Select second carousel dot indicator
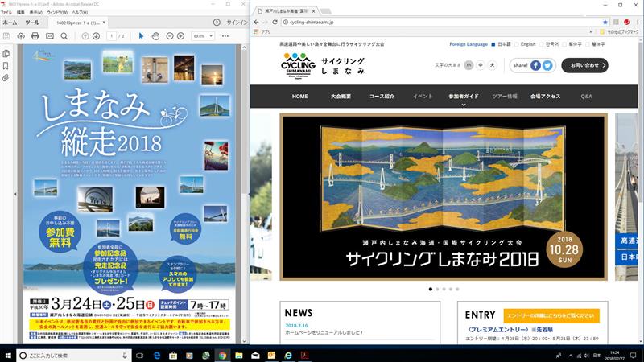 pyautogui.click(x=437, y=289)
